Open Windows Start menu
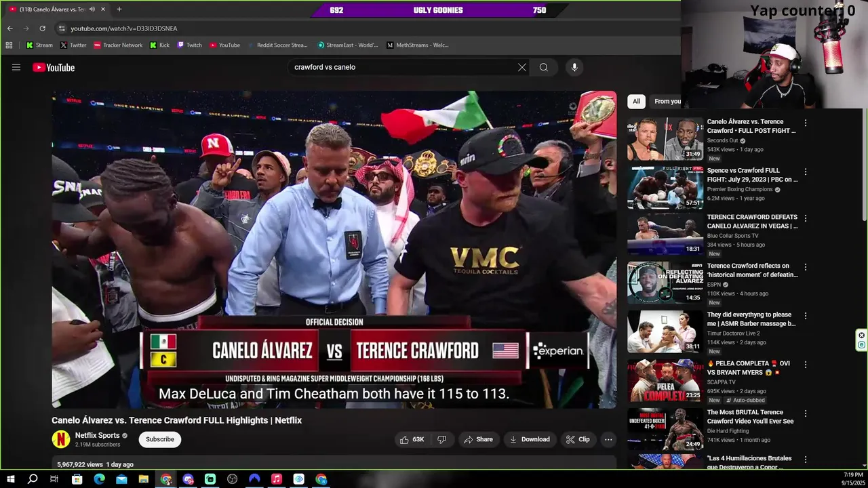Viewport: 868px width, 488px height. point(11,479)
